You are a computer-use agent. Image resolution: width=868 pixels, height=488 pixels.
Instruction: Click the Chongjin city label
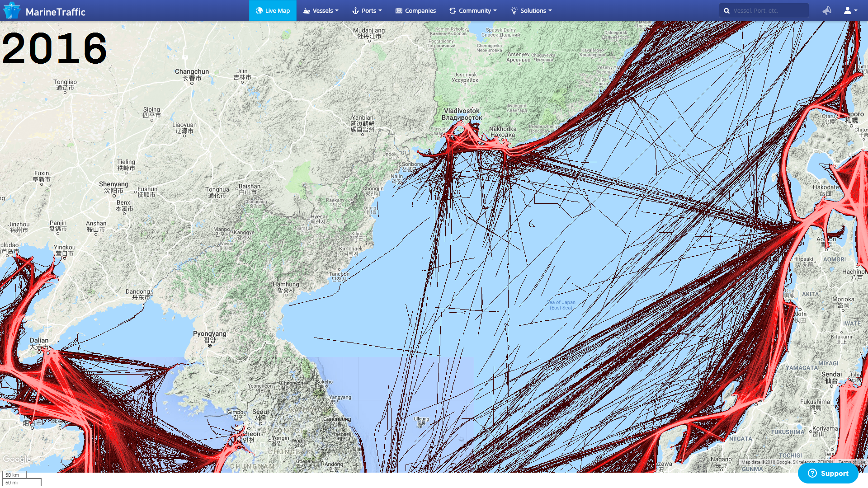373,191
